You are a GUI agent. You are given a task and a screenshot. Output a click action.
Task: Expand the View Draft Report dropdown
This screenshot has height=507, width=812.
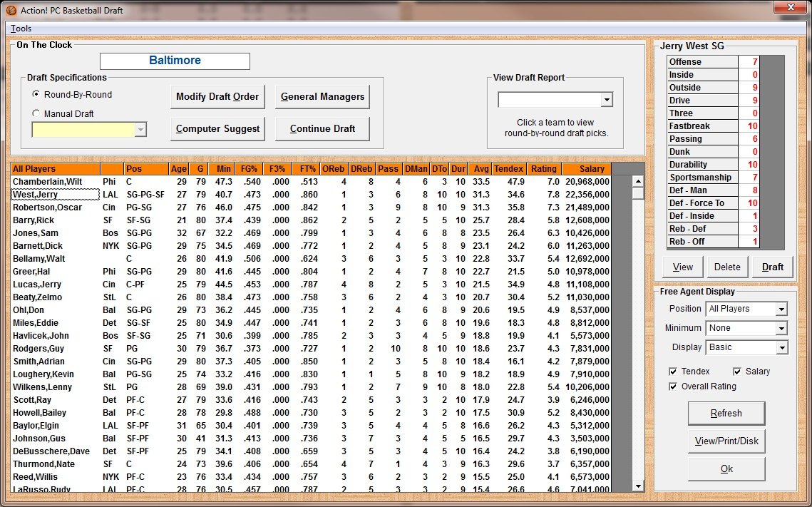pyautogui.click(x=606, y=100)
